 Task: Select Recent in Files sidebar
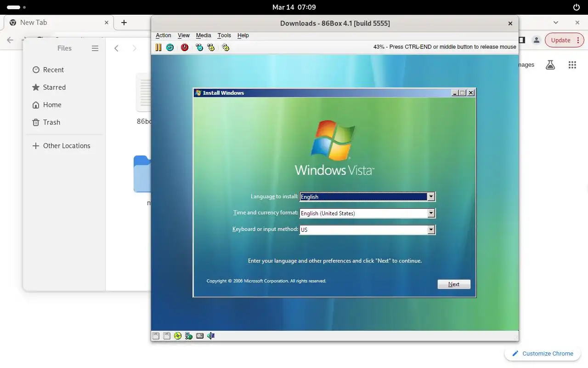(x=64, y=70)
